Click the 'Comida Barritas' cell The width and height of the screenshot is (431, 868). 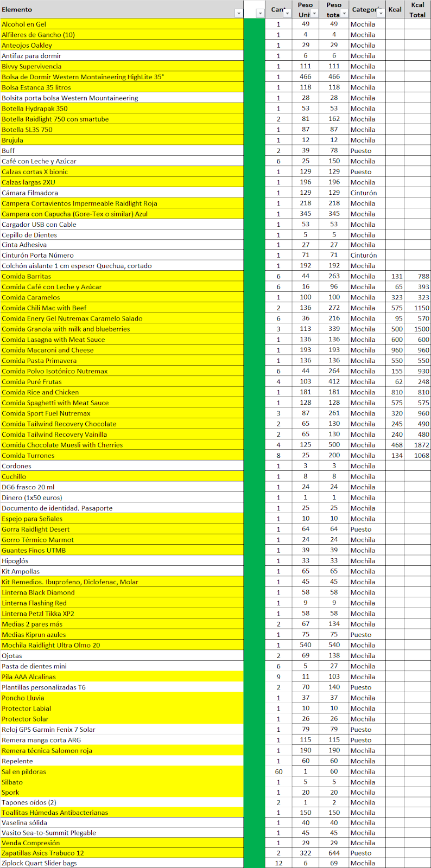pos(122,276)
